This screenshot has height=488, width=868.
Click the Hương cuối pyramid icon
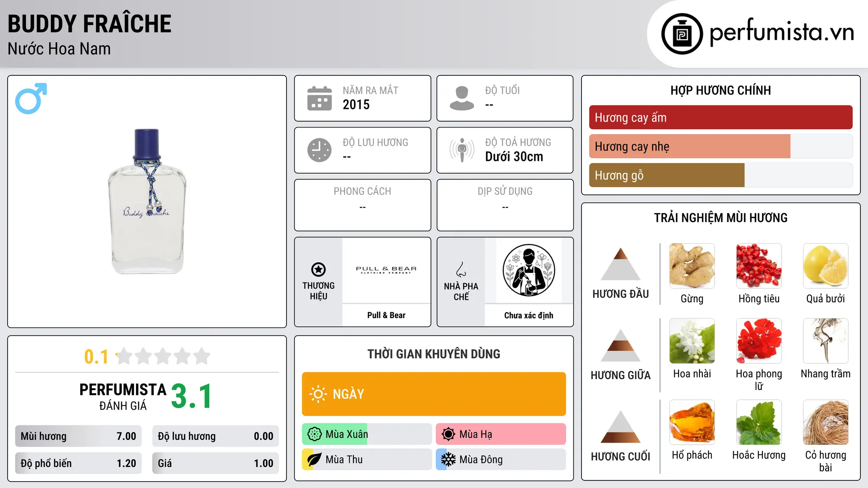pyautogui.click(x=620, y=427)
